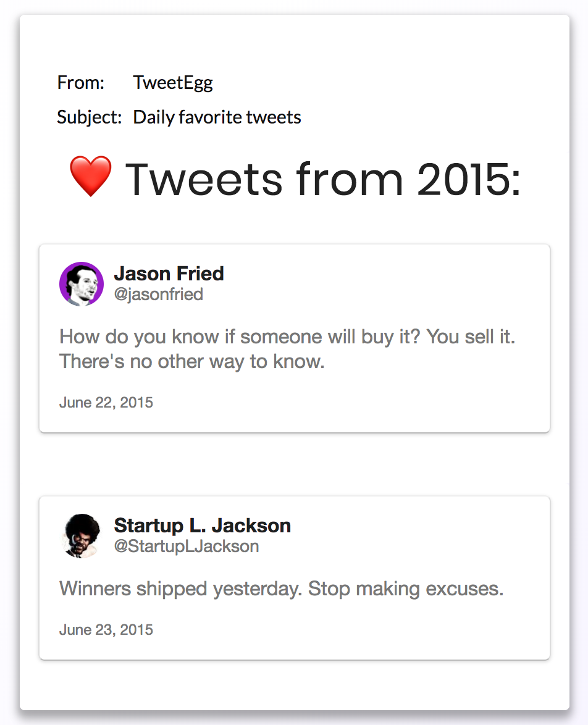Viewport: 588px width, 725px height.
Task: Click the sentence 'There's no other way to know.'
Action: pyautogui.click(x=191, y=362)
